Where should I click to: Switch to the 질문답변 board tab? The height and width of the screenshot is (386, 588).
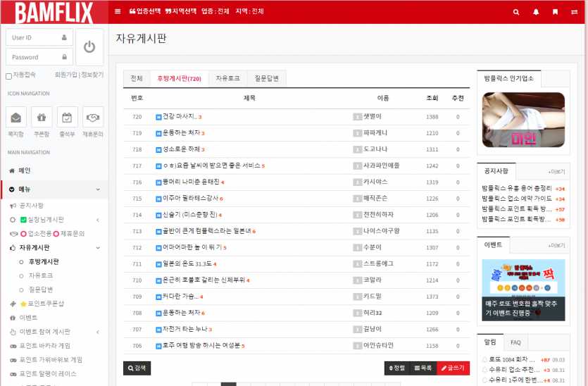[267, 78]
